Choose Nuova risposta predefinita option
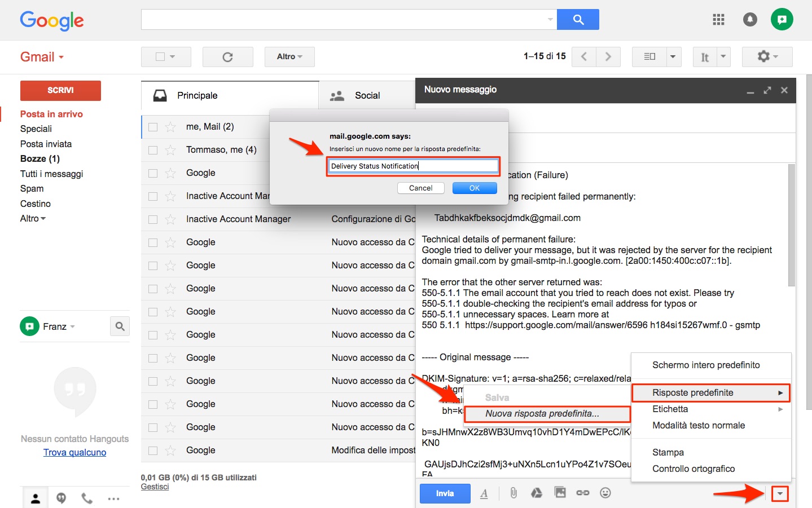Viewport: 812px width, 508px height. click(547, 414)
